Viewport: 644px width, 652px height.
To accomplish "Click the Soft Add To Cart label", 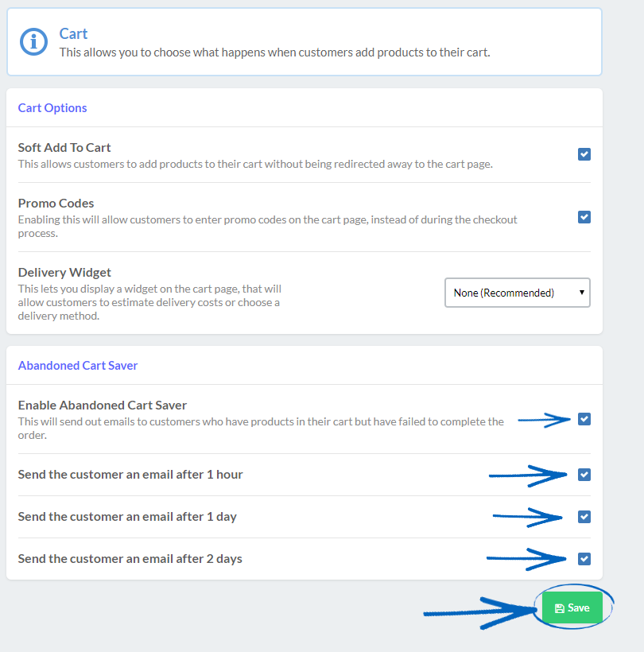I will coord(64,147).
